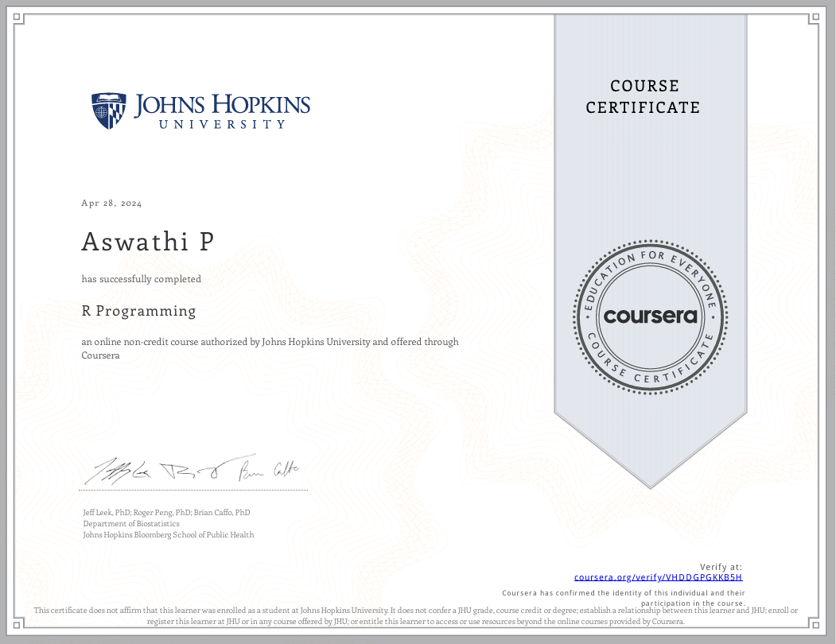The height and width of the screenshot is (644, 836).
Task: Click 'has successfully completed' text
Action: pos(142,279)
